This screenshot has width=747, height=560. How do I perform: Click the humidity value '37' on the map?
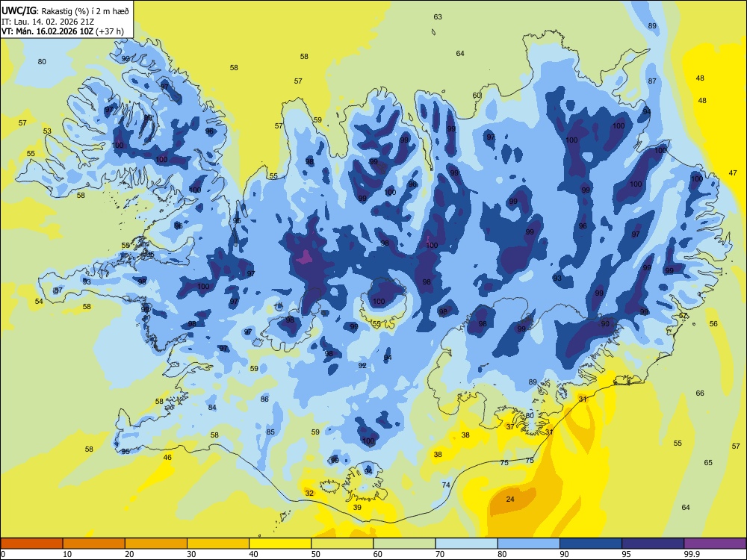click(510, 426)
